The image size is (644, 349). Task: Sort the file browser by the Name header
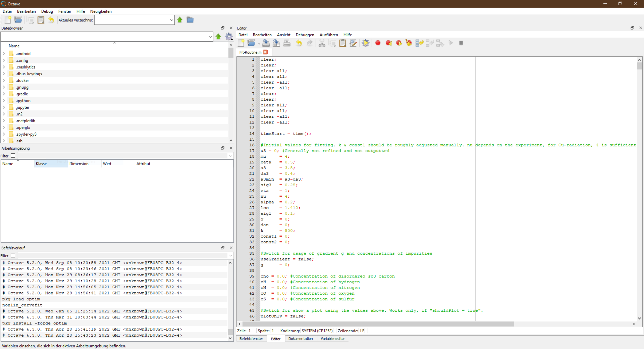pyautogui.click(x=114, y=46)
